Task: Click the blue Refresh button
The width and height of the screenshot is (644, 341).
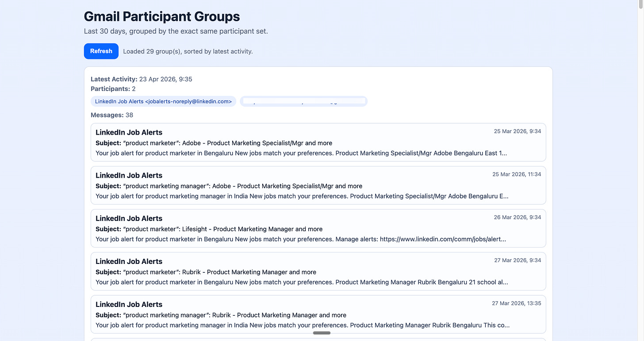Action: click(101, 51)
